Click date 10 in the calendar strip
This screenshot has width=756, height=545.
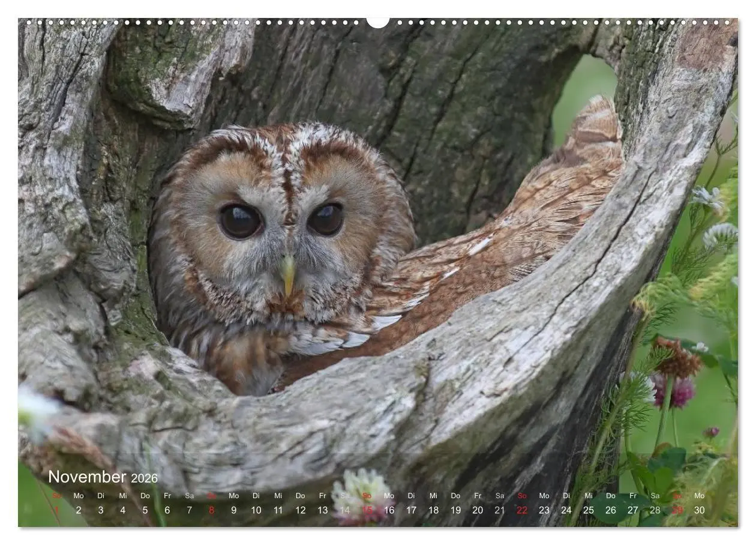click(256, 510)
